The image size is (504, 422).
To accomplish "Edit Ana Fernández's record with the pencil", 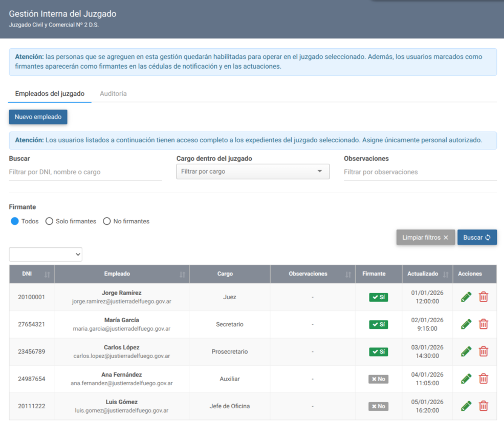I will 466,378.
